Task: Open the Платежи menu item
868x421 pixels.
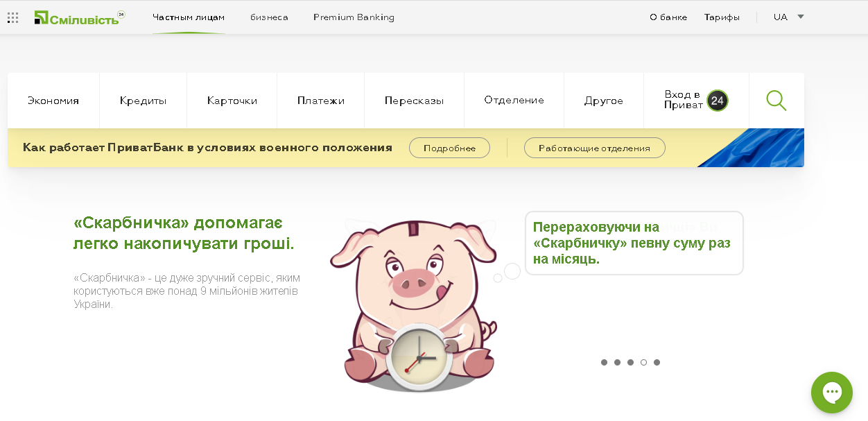Action: pos(320,101)
